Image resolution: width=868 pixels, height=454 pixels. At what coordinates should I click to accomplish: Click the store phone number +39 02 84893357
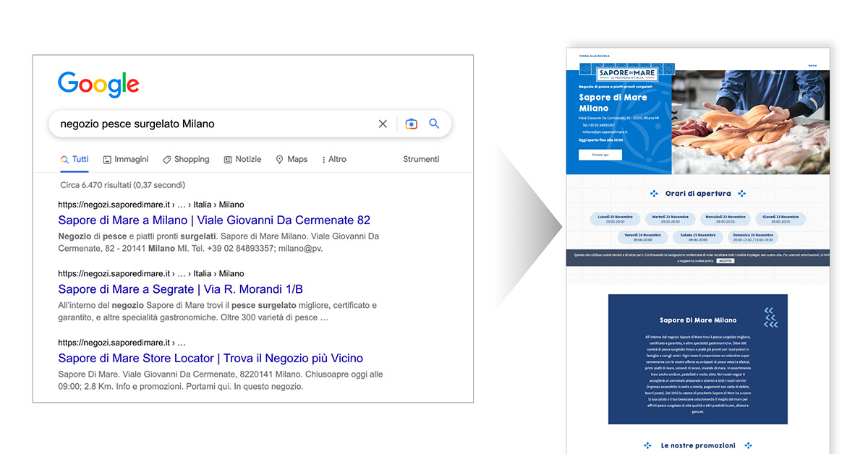point(599,124)
